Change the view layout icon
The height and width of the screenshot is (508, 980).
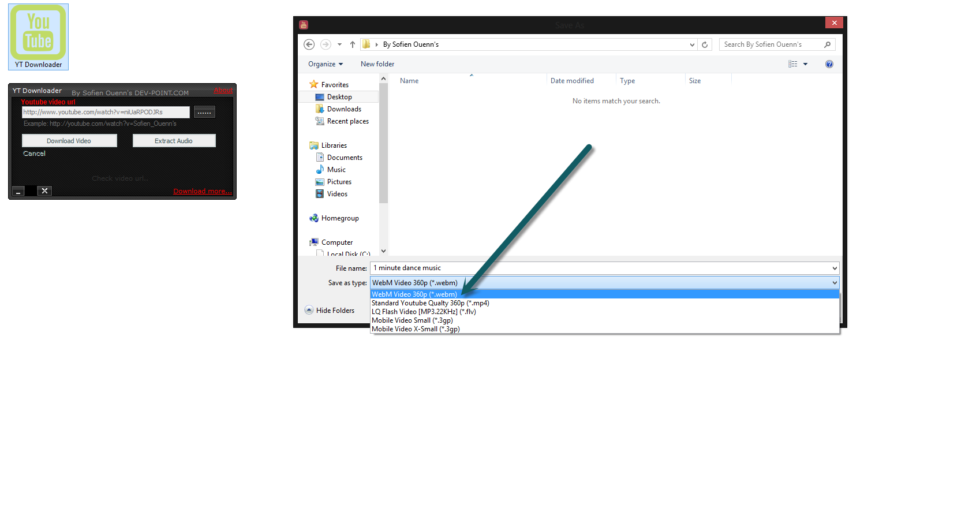point(793,64)
